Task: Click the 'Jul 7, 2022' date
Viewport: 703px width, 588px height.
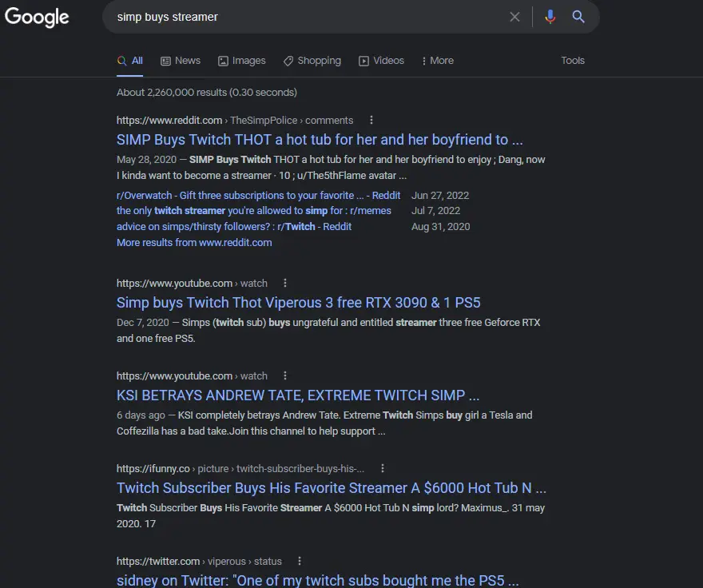Action: (436, 211)
